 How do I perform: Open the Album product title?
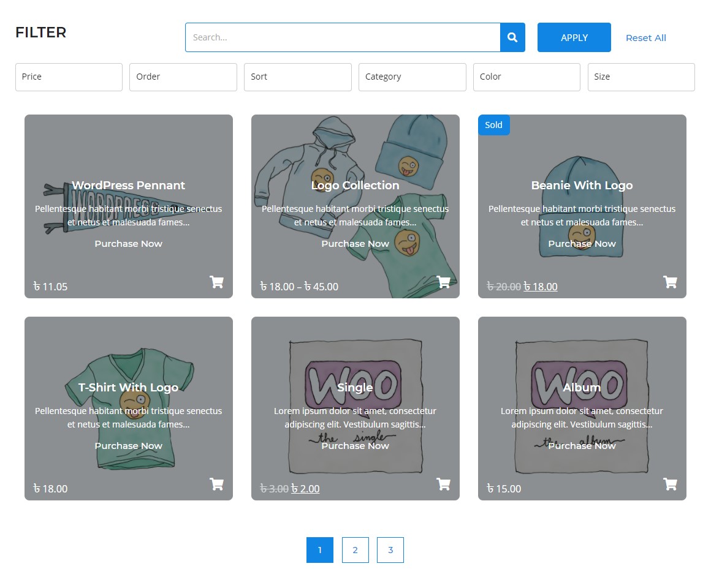582,387
